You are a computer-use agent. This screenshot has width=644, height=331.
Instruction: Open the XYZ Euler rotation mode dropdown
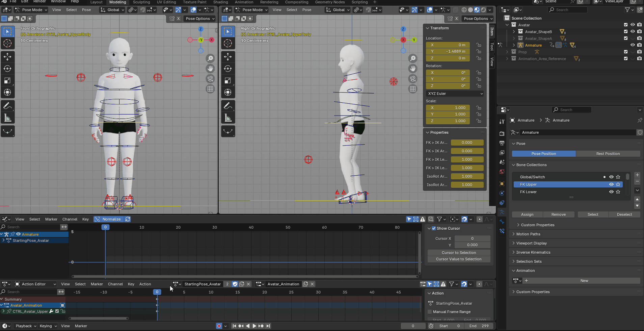click(x=454, y=94)
